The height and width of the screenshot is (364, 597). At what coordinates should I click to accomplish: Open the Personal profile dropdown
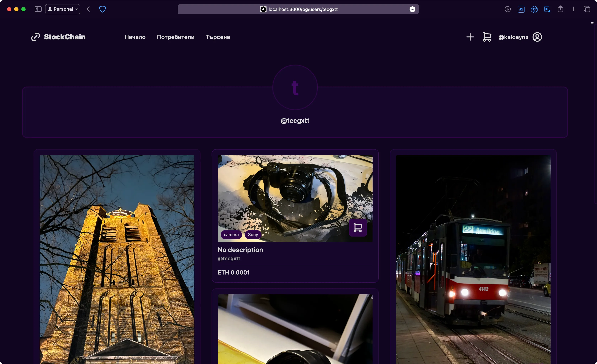[63, 9]
